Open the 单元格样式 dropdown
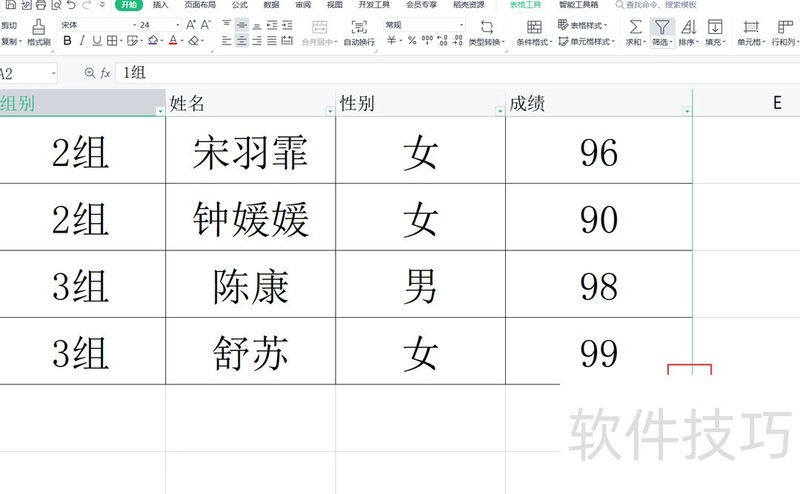Screen dimensions: 800x494 coord(587,41)
